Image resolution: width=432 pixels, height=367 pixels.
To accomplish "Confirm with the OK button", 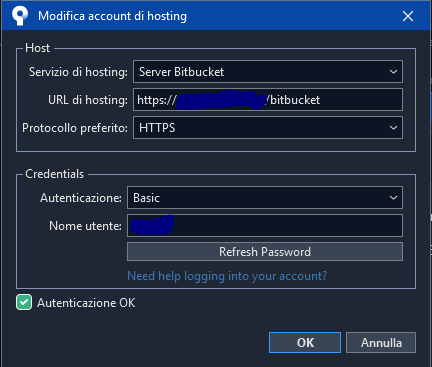I will (x=305, y=342).
